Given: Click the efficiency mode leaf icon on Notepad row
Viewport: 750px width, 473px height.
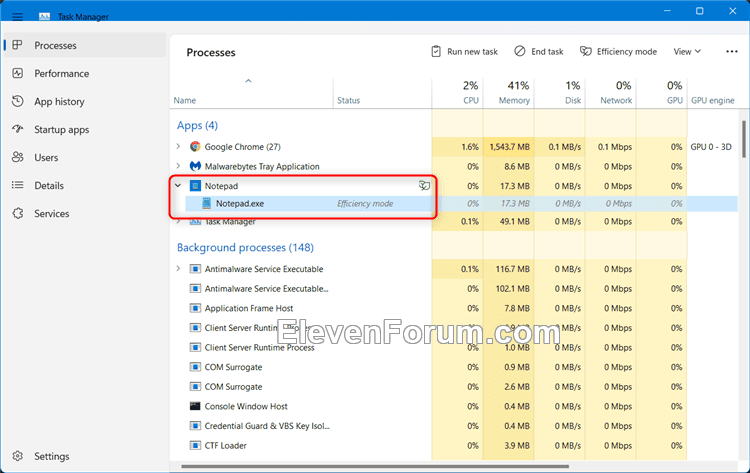Looking at the screenshot, I should [x=424, y=186].
